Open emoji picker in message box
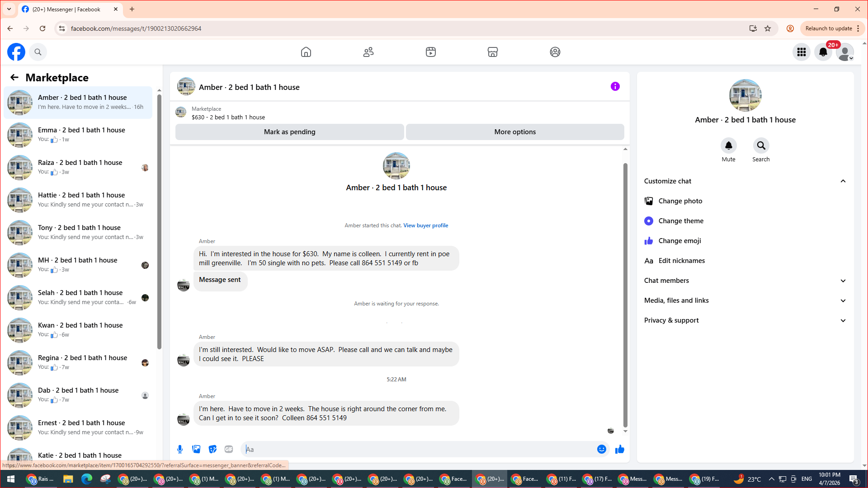Viewport: 868px width, 488px height. click(x=601, y=449)
